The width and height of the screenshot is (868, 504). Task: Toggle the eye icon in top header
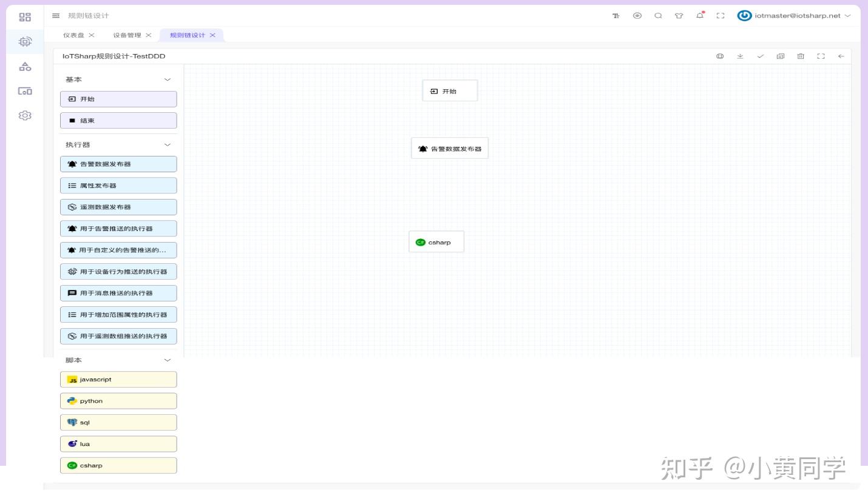pyautogui.click(x=637, y=16)
